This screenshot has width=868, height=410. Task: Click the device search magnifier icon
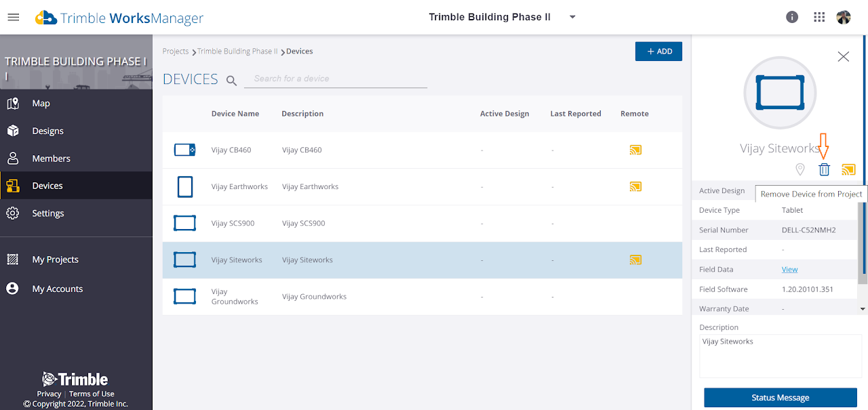[232, 81]
